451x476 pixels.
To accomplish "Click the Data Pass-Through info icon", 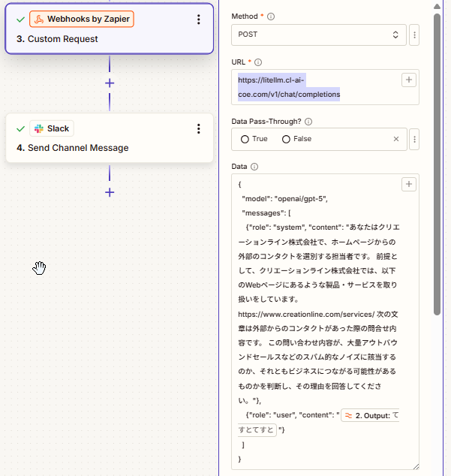I will tap(308, 121).
